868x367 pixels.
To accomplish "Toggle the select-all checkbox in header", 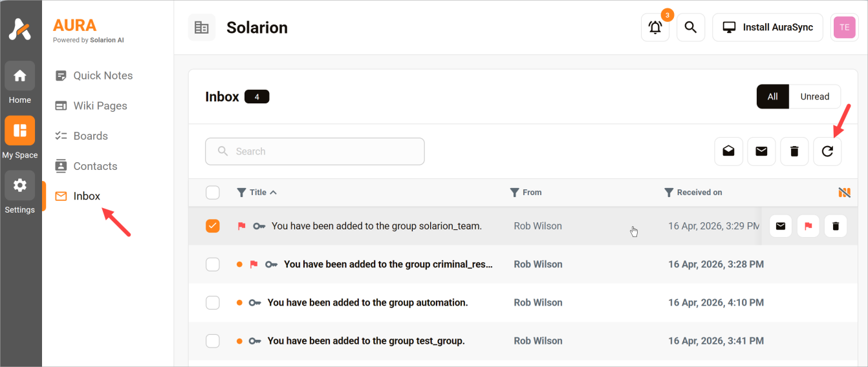I will (213, 193).
